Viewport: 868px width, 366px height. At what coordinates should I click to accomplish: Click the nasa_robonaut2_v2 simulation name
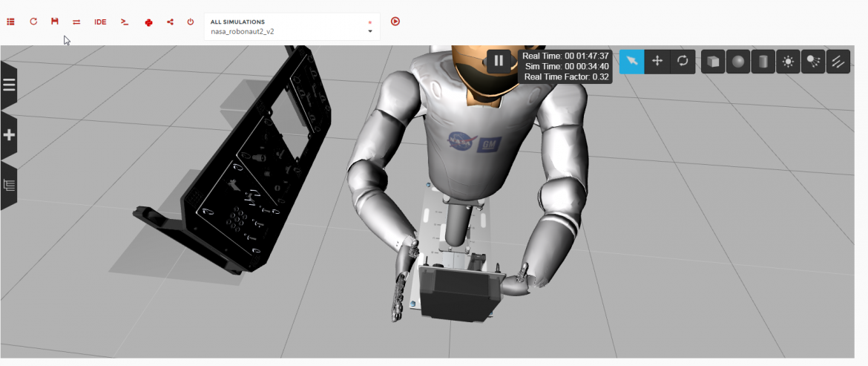[x=242, y=32]
